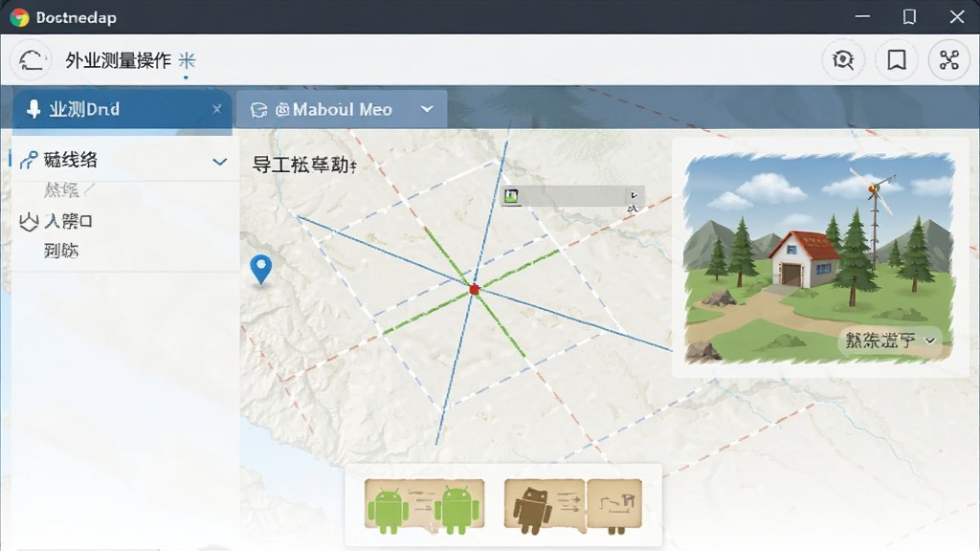Click the 外业测量操作 page title

118,60
